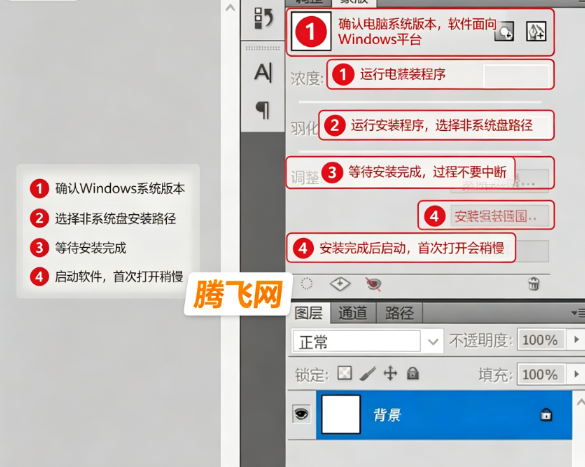Load selection from mask icon
The width and height of the screenshot is (585, 467).
(x=307, y=284)
